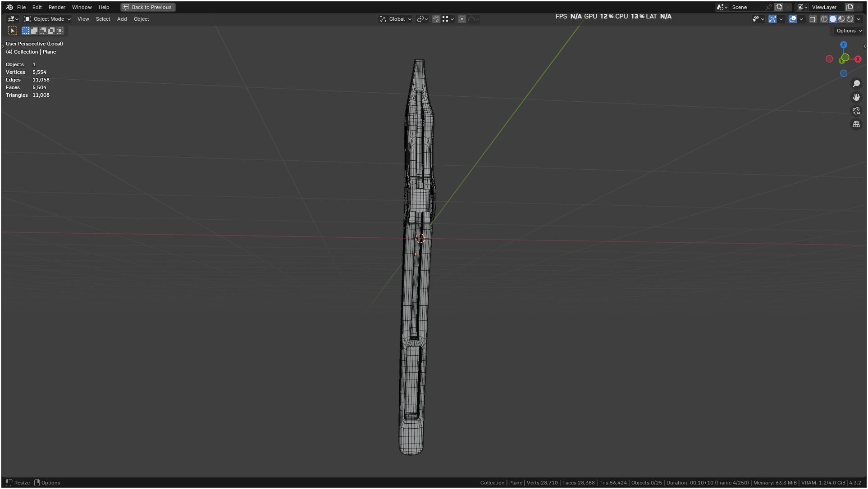Click the Triangles 11,008 statistic

tap(27, 95)
